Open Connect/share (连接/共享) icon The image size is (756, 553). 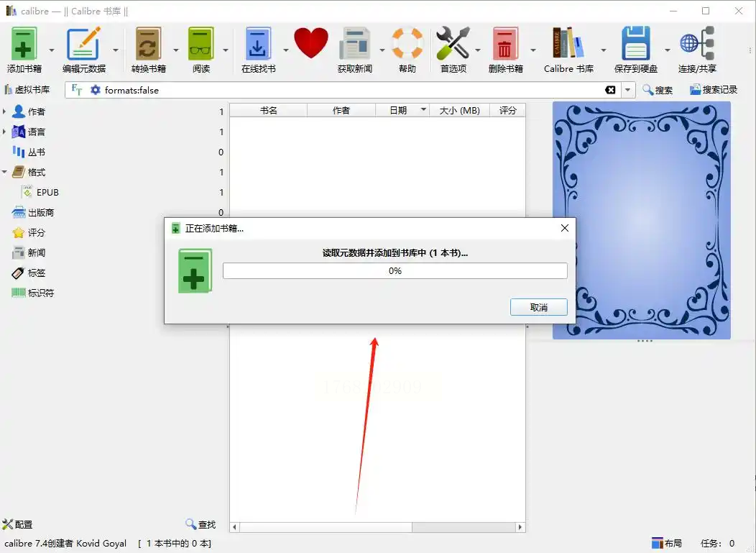pos(697,44)
